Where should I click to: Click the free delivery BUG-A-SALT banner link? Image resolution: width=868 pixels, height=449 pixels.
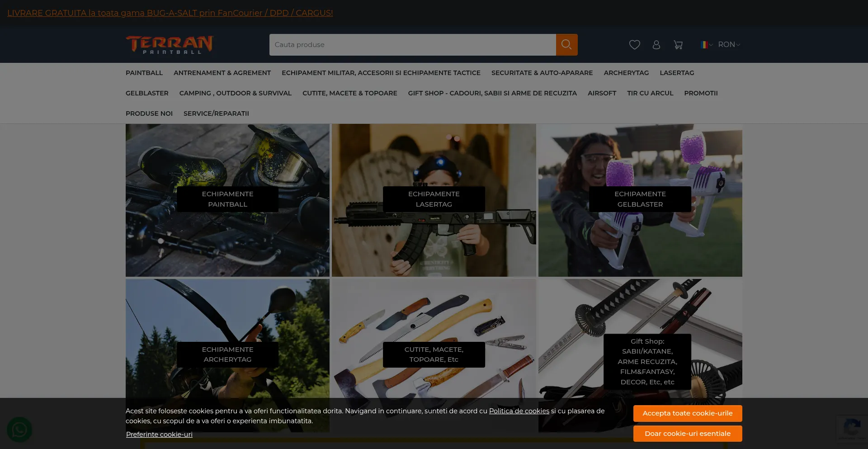(170, 13)
